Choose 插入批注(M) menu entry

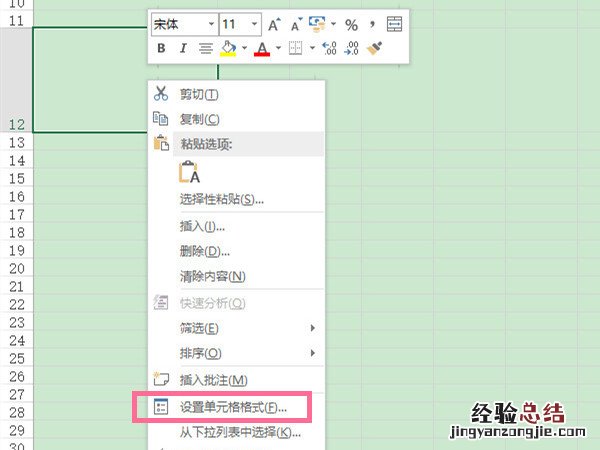point(236,380)
